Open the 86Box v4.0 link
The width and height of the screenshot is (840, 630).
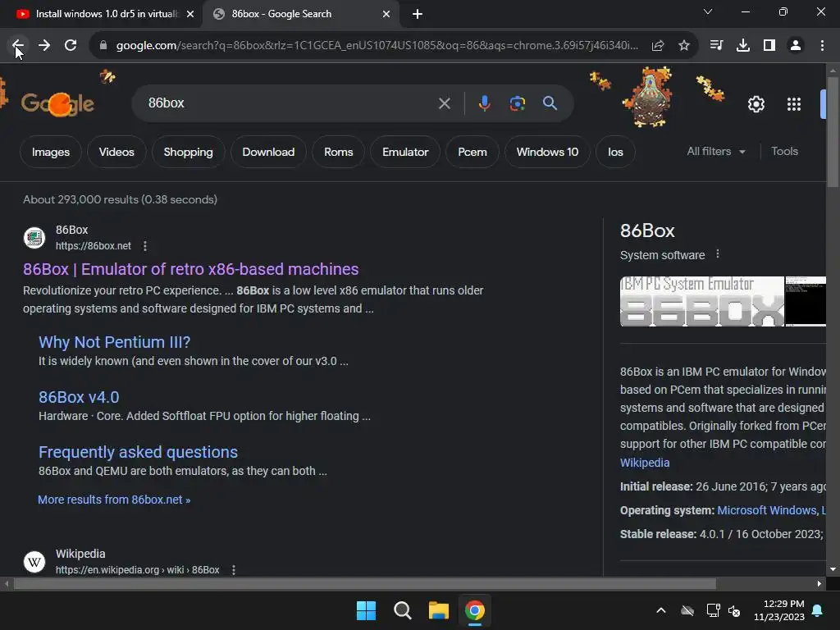(79, 397)
